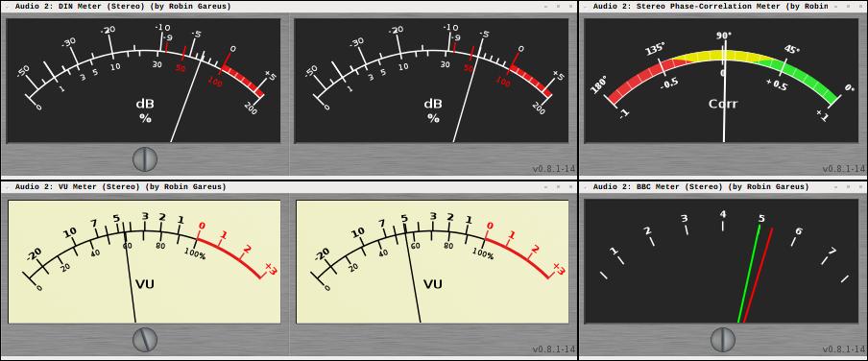
Task: Click the number 4 on BBC meter scale
Action: pyautogui.click(x=723, y=214)
